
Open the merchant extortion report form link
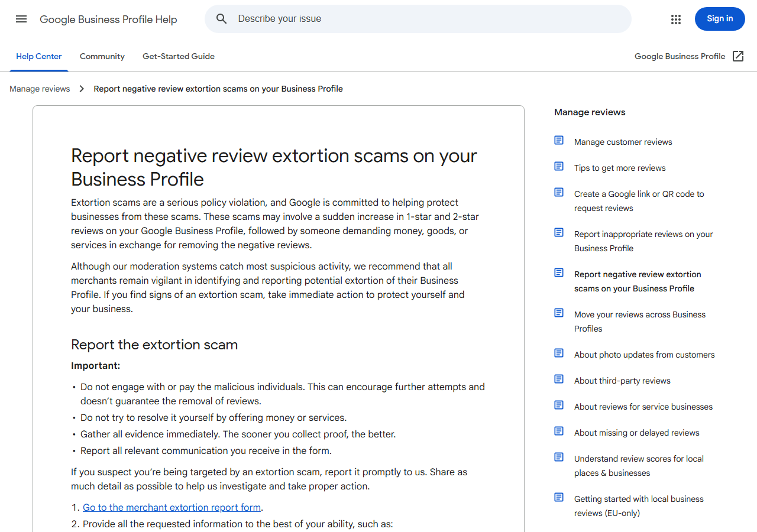pyautogui.click(x=172, y=507)
